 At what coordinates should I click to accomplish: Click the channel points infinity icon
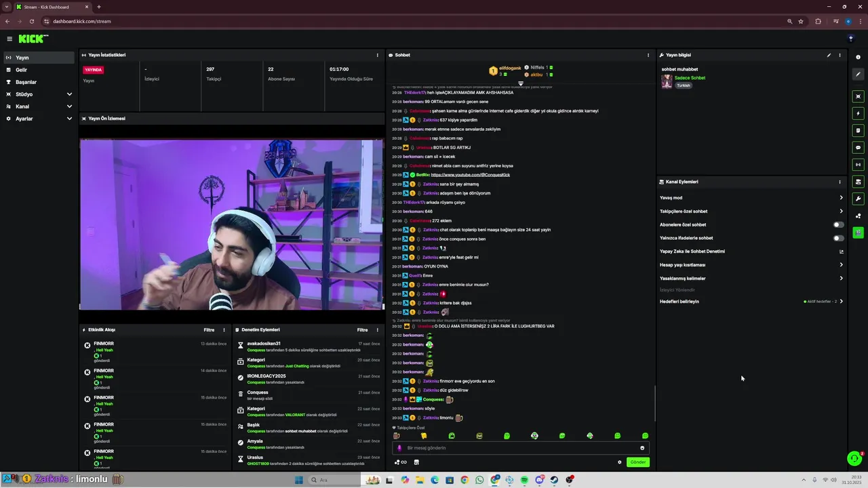(400, 462)
